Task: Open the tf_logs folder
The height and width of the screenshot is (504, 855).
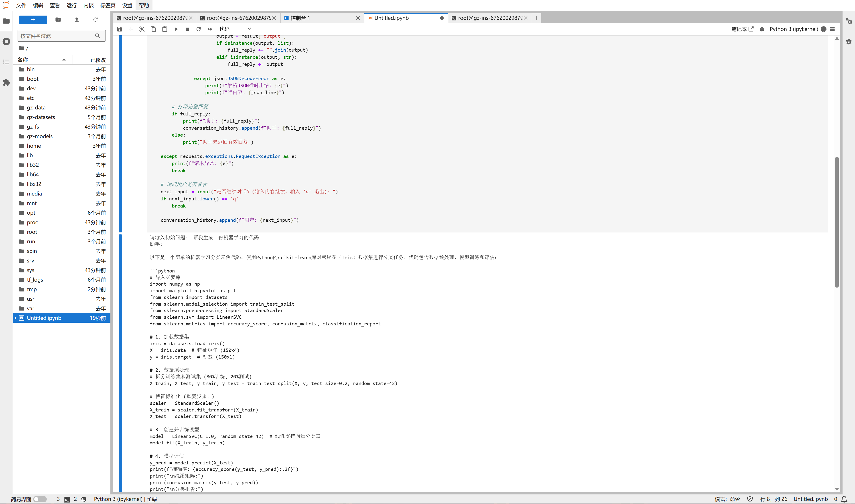Action: click(x=61, y=280)
